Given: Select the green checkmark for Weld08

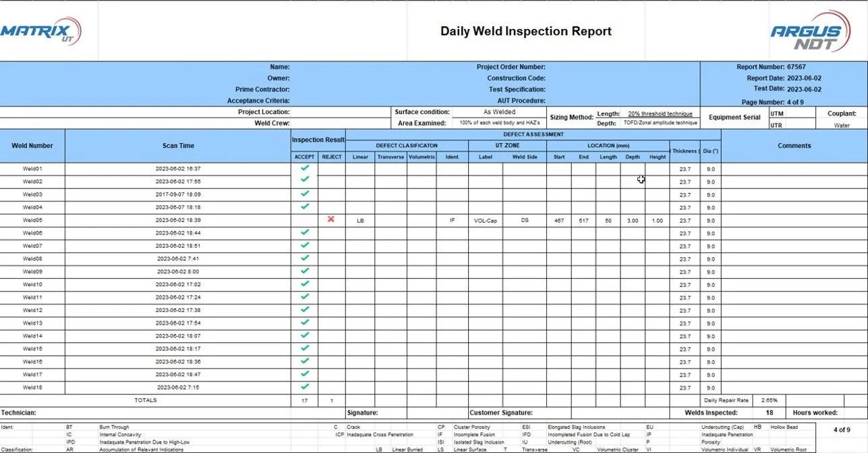Looking at the screenshot, I should tap(304, 257).
